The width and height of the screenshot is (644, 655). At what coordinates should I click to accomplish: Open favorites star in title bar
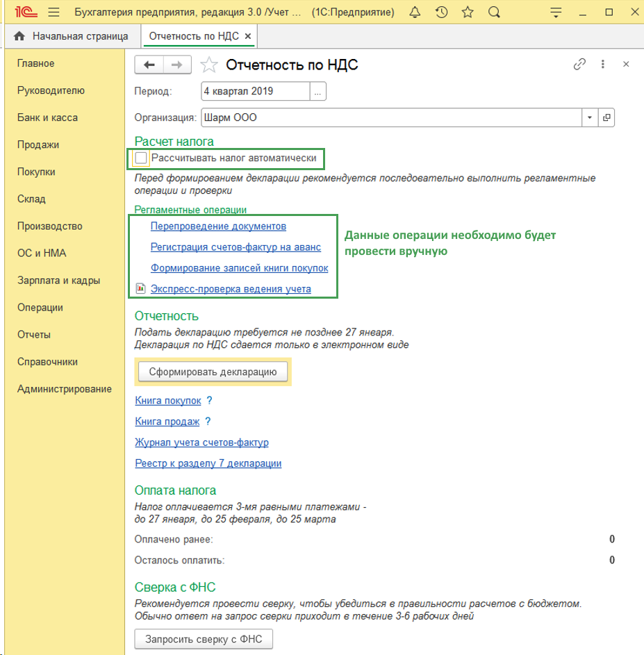468,12
